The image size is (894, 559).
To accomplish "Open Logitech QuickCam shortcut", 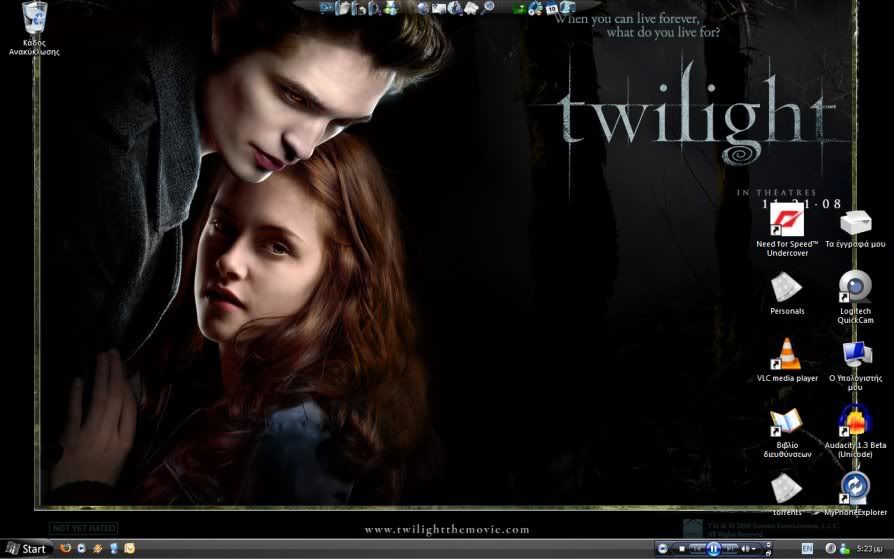I will tap(855, 287).
